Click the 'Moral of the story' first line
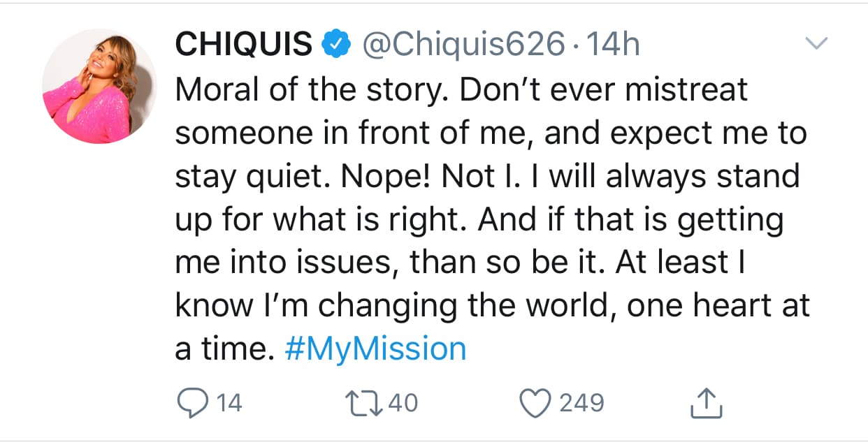Viewport: 868px width, 447px height. (461, 89)
